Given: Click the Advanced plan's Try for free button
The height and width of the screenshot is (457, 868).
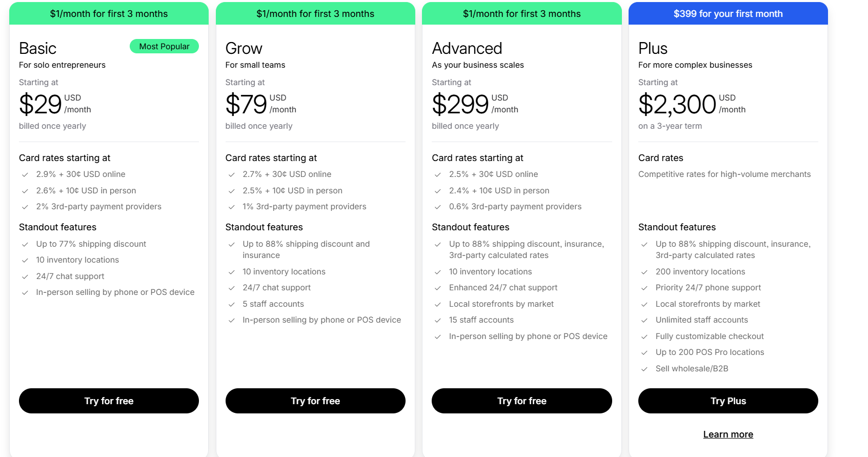Looking at the screenshot, I should click(521, 401).
